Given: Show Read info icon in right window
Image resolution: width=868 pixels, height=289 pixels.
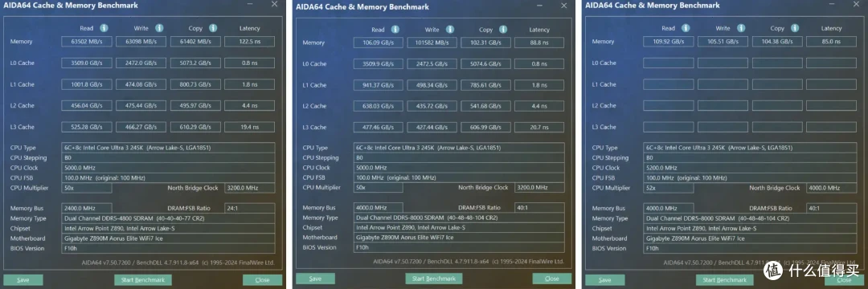Looking at the screenshot, I should (686, 28).
